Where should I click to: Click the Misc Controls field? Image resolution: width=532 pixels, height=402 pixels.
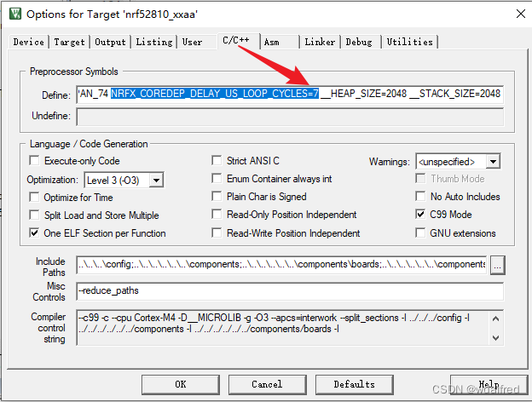tap(290, 291)
